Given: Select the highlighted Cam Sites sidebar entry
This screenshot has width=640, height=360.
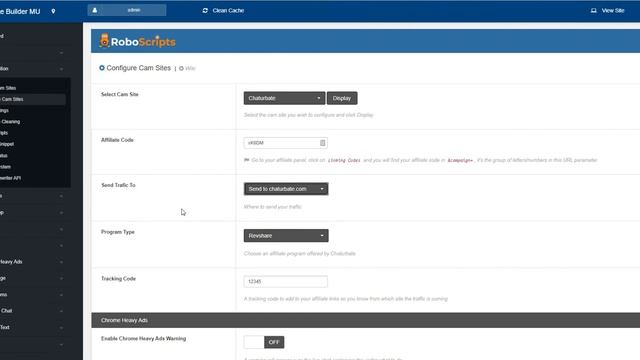Looking at the screenshot, I should click(33, 99).
